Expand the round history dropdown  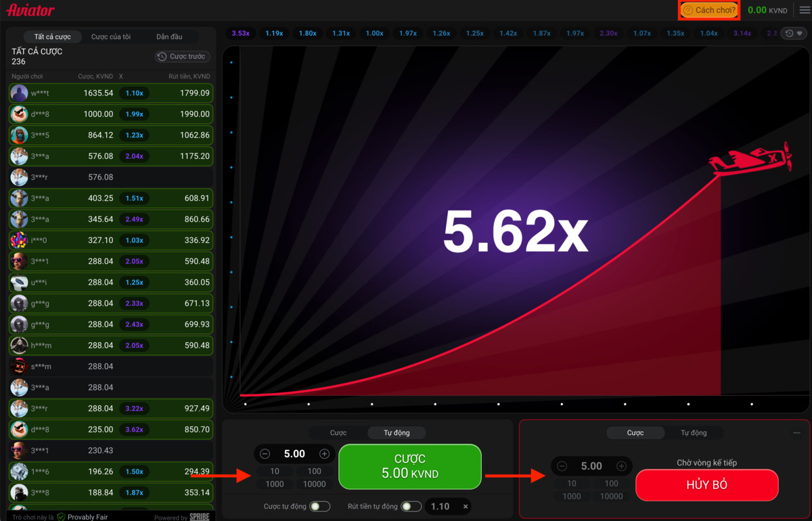(x=793, y=33)
